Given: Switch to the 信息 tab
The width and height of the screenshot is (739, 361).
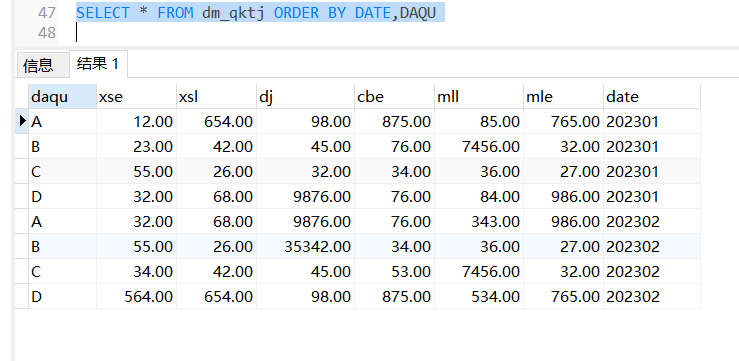Looking at the screenshot, I should click(x=43, y=65).
